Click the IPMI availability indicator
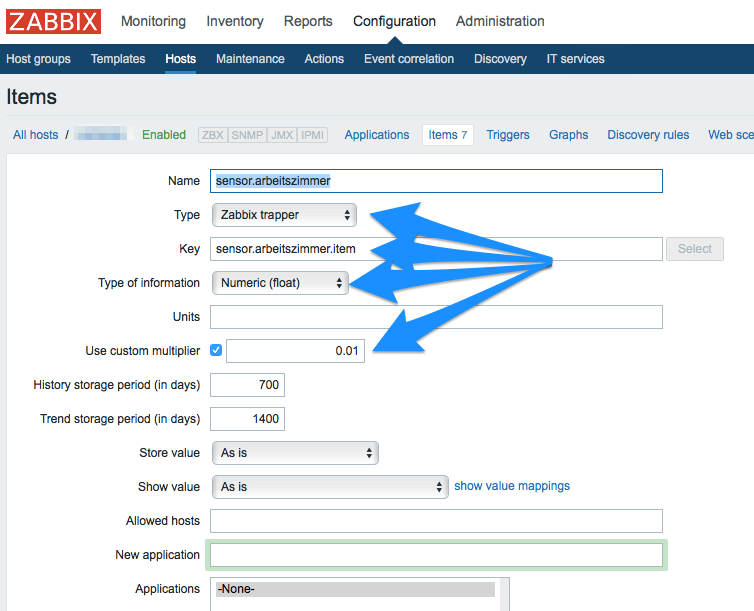The height and width of the screenshot is (611, 754). (x=312, y=135)
